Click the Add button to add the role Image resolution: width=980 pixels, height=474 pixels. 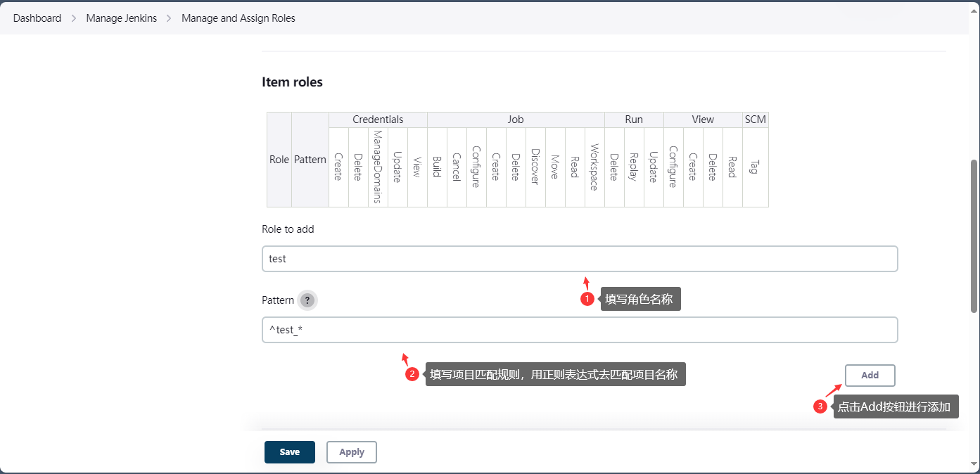870,376
